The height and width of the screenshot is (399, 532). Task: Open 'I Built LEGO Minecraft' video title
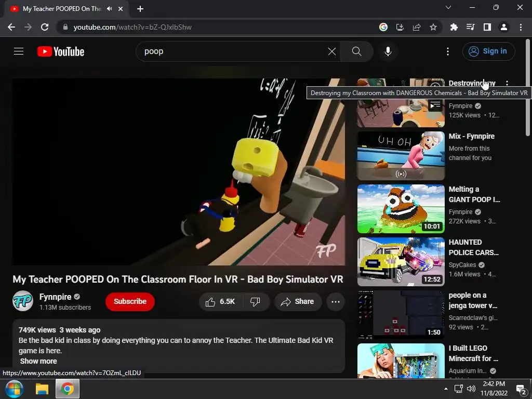[473, 353]
